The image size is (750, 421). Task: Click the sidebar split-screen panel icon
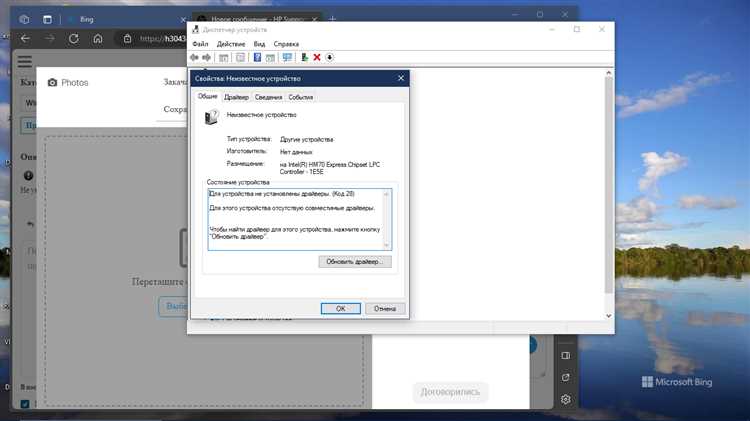565,355
